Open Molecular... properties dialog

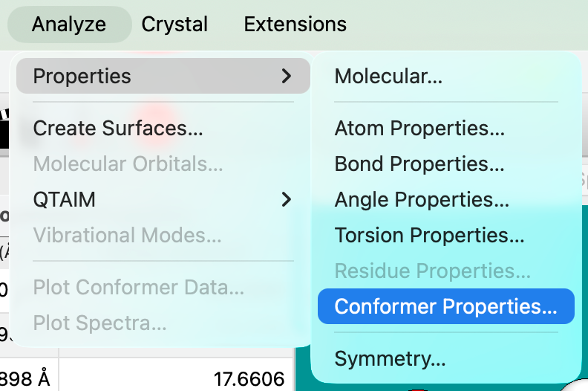point(388,76)
